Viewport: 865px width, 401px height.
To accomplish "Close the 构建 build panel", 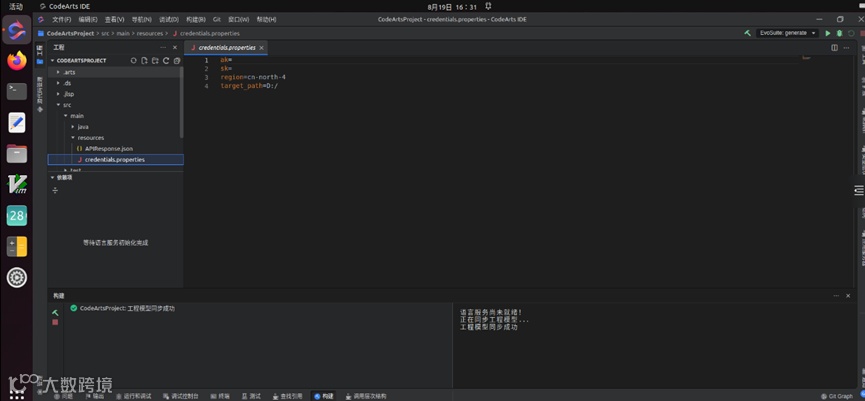I will pyautogui.click(x=848, y=296).
